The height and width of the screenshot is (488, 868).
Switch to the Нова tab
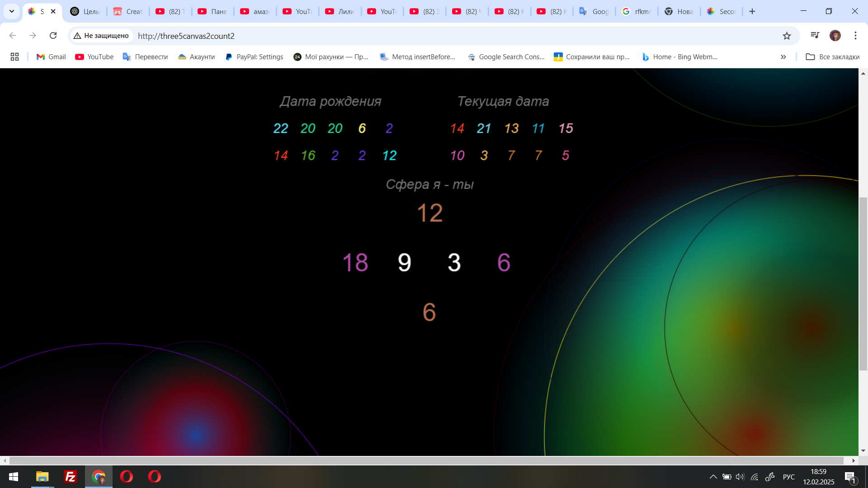pos(679,11)
